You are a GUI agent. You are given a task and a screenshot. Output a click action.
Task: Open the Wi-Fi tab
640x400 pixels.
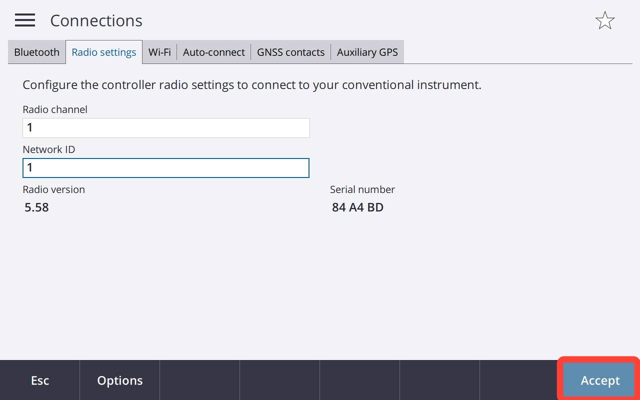(159, 52)
